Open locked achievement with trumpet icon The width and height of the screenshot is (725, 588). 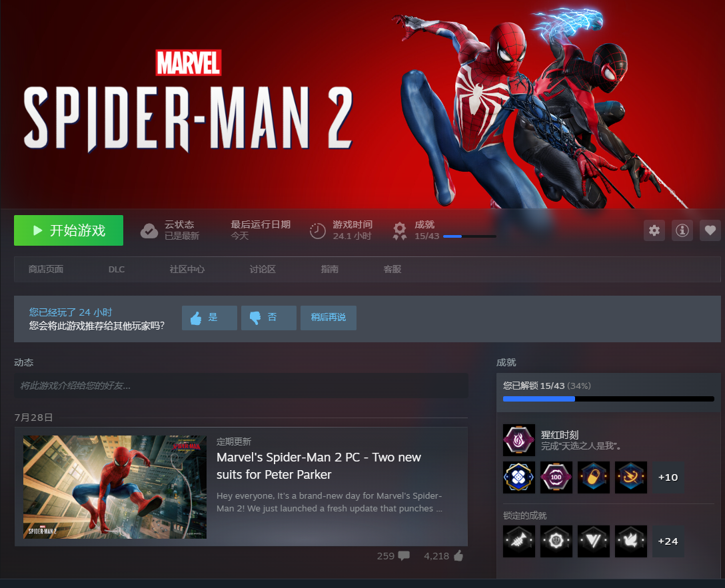pos(519,541)
